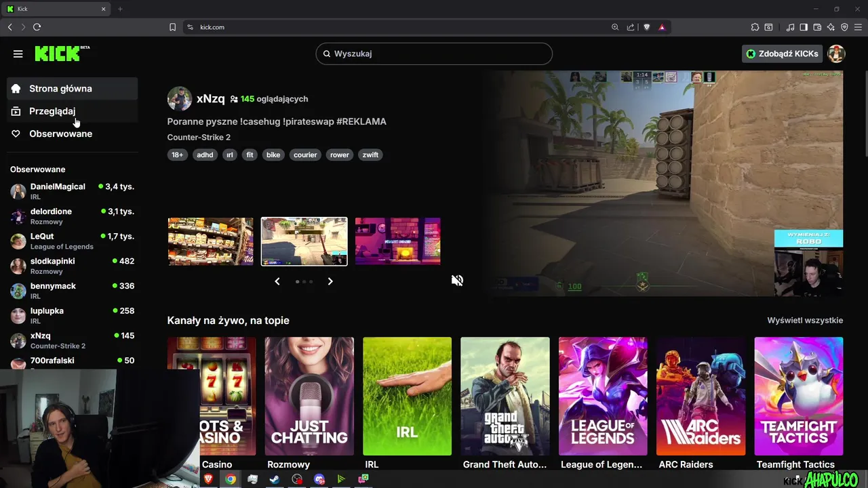Close the Kick browser tab
868x488 pixels.
tap(104, 9)
